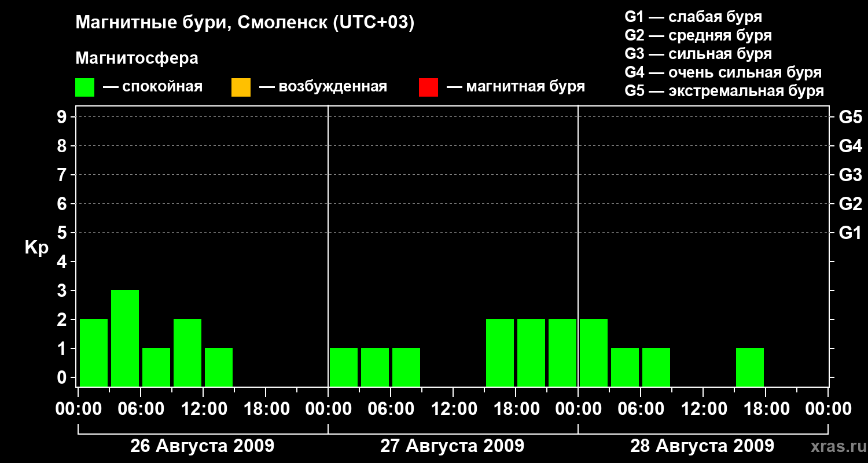Click 'G4 — очень сильная буря' legend line
Image resolution: width=868 pixels, height=463 pixels.
click(x=723, y=72)
